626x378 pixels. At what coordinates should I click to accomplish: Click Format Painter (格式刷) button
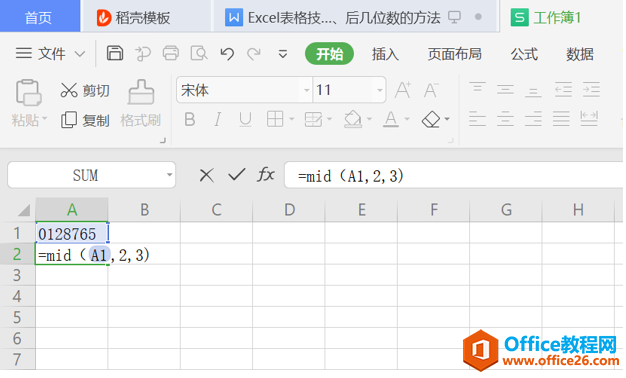[141, 103]
